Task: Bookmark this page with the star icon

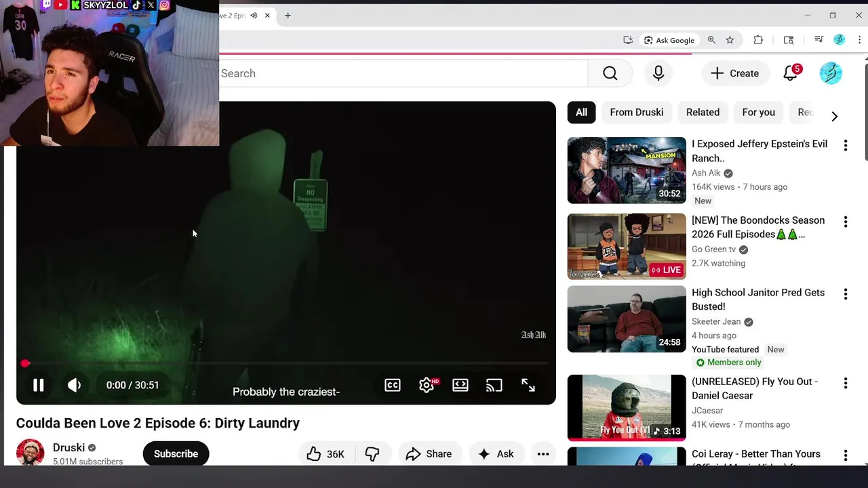Action: pyautogui.click(x=730, y=40)
